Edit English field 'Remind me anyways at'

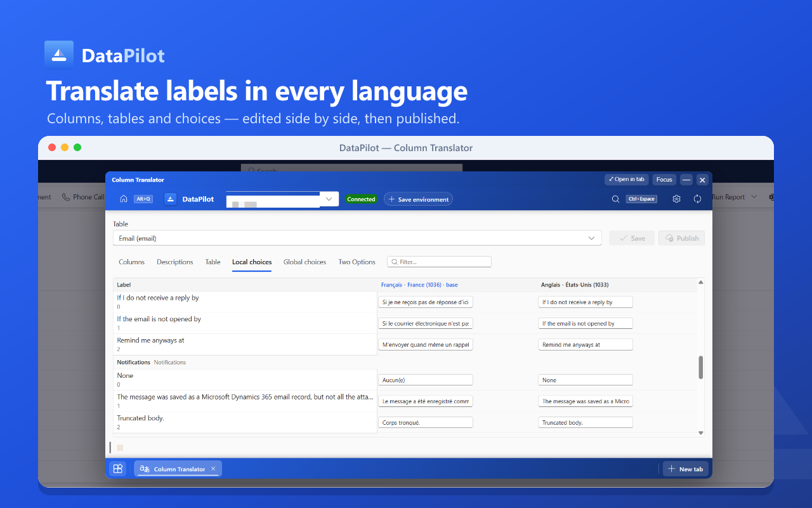point(586,345)
